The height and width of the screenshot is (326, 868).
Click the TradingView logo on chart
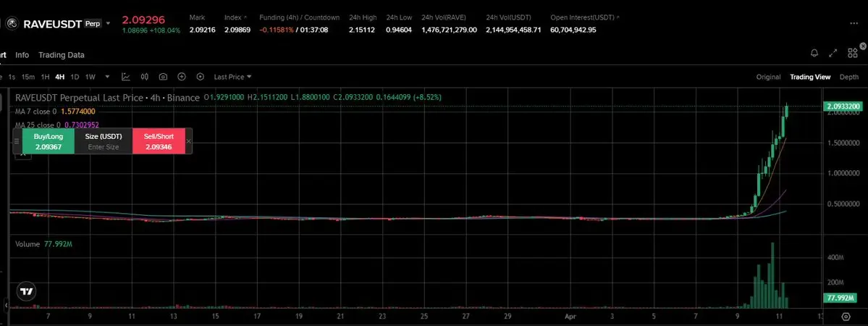click(25, 291)
